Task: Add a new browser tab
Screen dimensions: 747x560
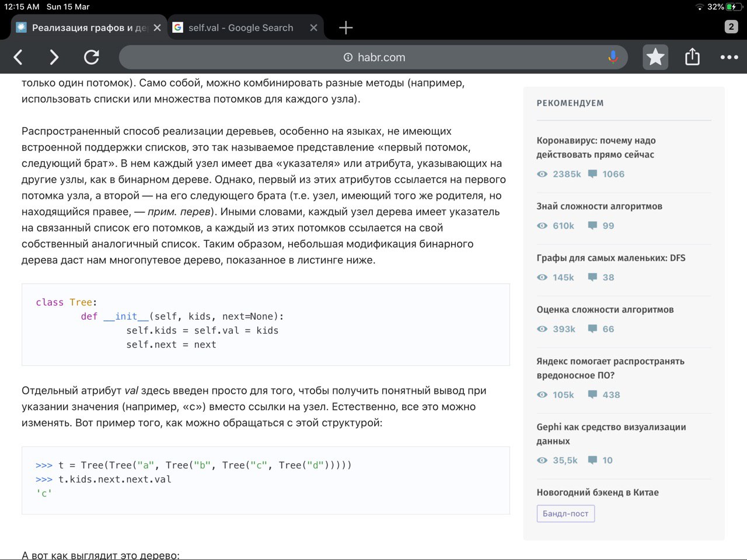Action: point(345,27)
